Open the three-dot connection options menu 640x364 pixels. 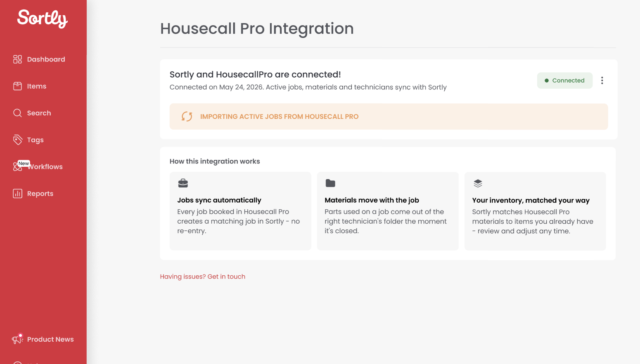[602, 80]
